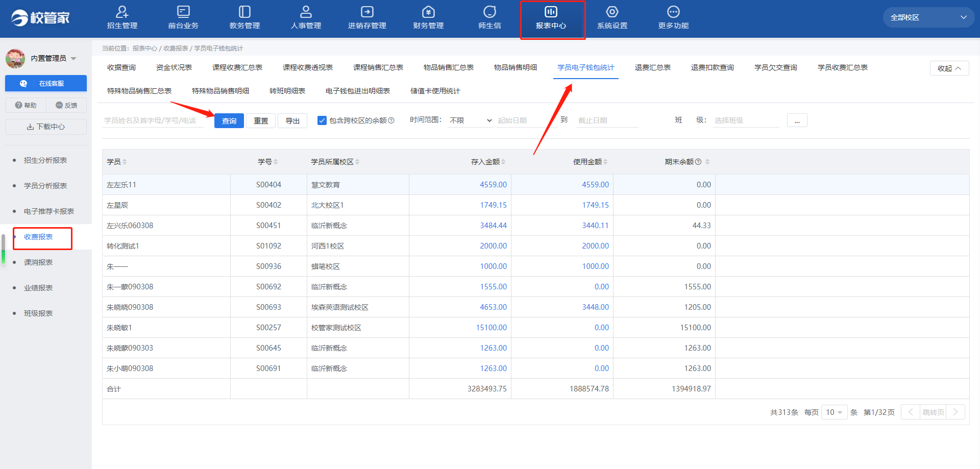Click 使用金额 3440.11 for 左兴乐060308
The width and height of the screenshot is (980, 469).
595,226
